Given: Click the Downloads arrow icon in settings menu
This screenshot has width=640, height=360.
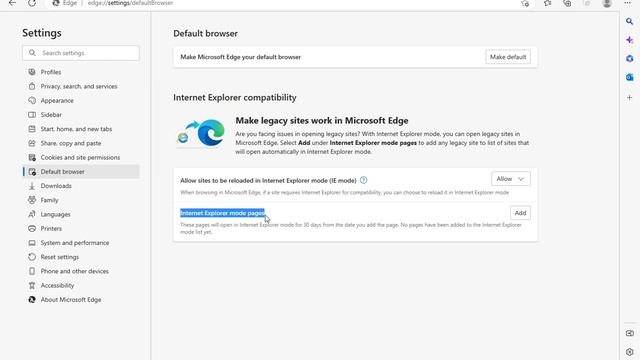Looking at the screenshot, I should pos(32,186).
